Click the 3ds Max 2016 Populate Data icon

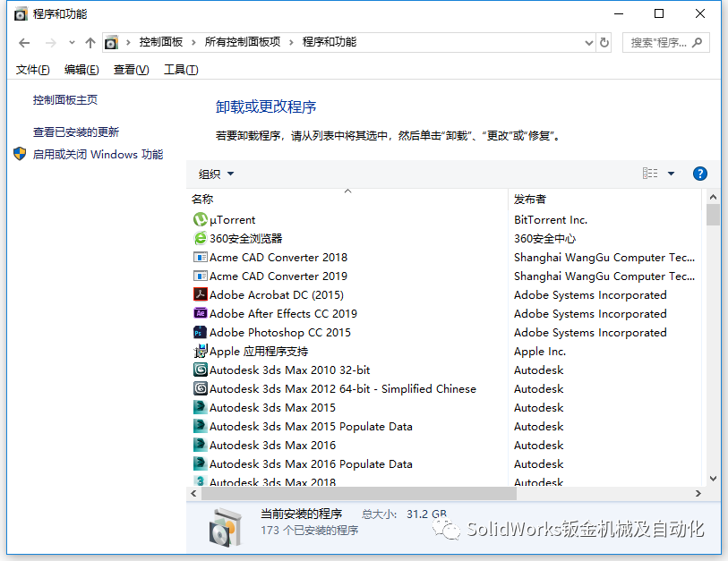(200, 463)
